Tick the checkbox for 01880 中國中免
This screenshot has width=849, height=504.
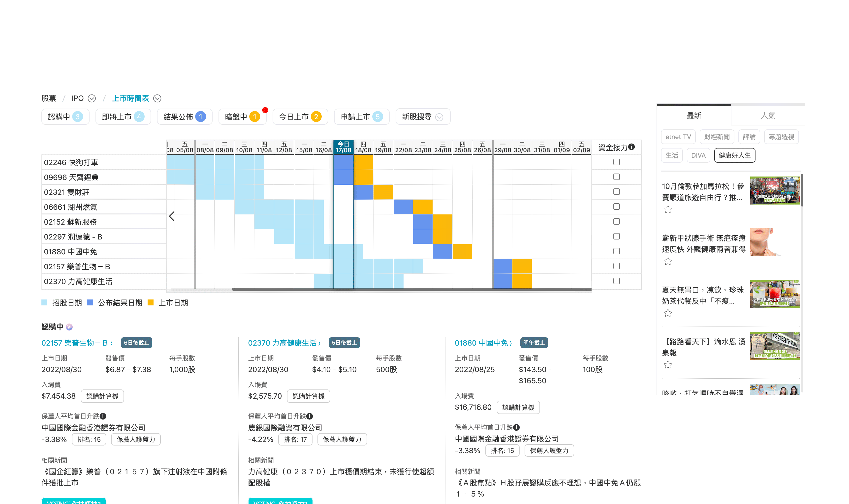click(x=616, y=251)
